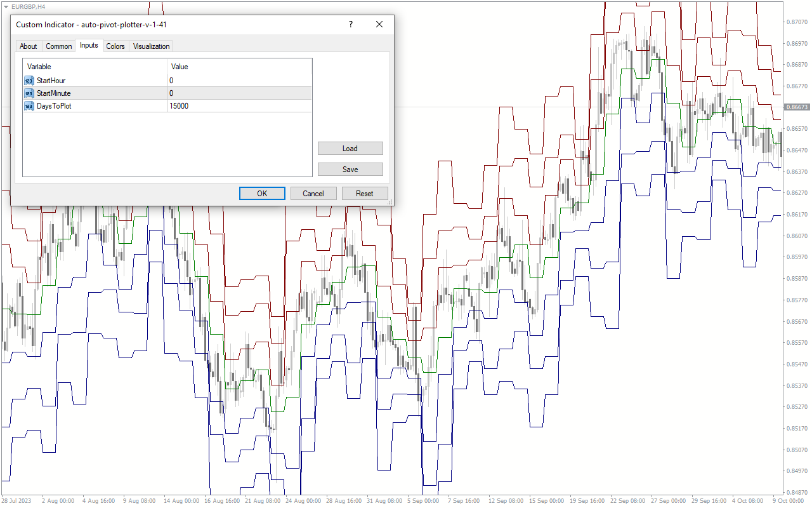
Task: Select the DaysToPlot variable name
Action: tap(54, 106)
